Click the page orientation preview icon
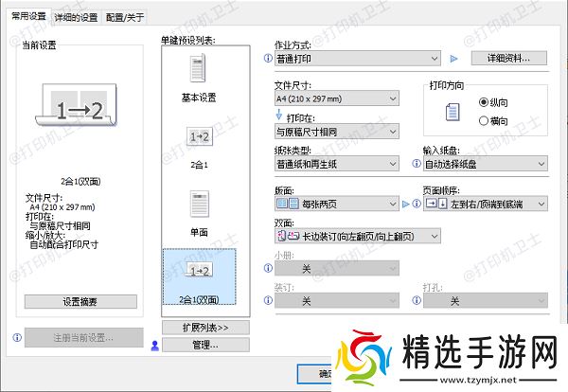 pos(453,112)
